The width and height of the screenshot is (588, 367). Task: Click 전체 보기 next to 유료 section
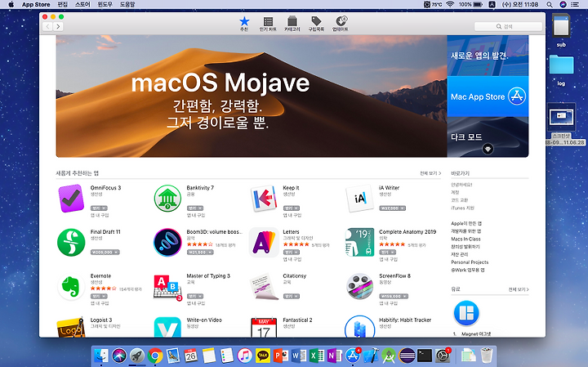point(519,289)
